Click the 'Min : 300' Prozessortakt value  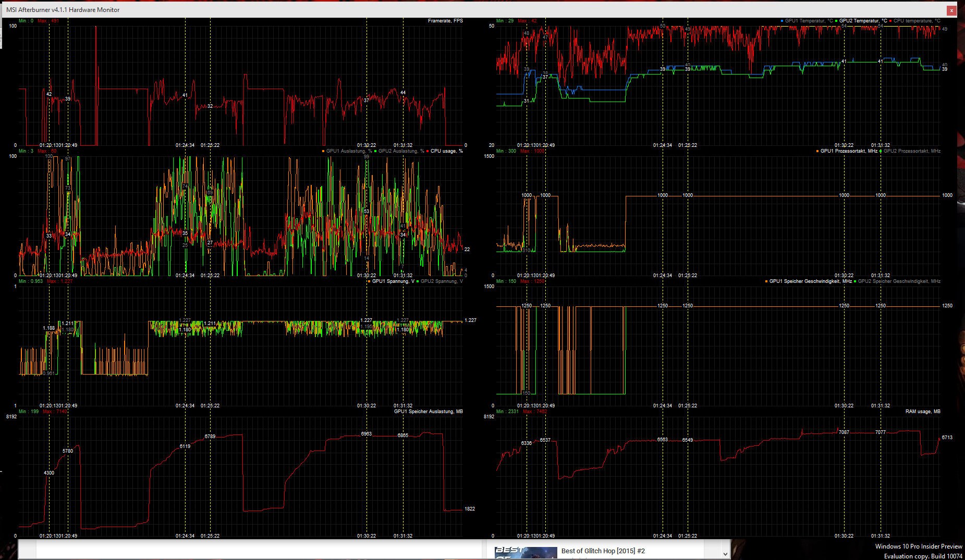pos(506,151)
